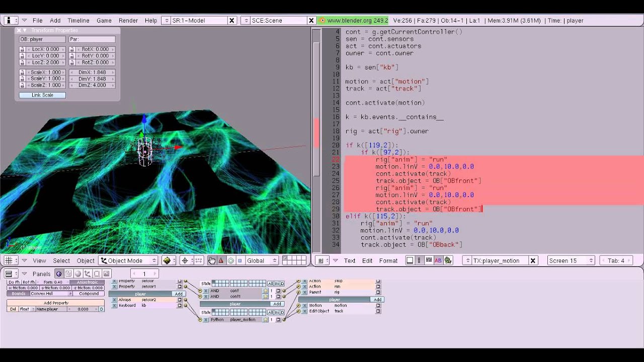Click the Link Scale button
Image resolution: width=644 pixels, height=362 pixels.
[x=42, y=95]
